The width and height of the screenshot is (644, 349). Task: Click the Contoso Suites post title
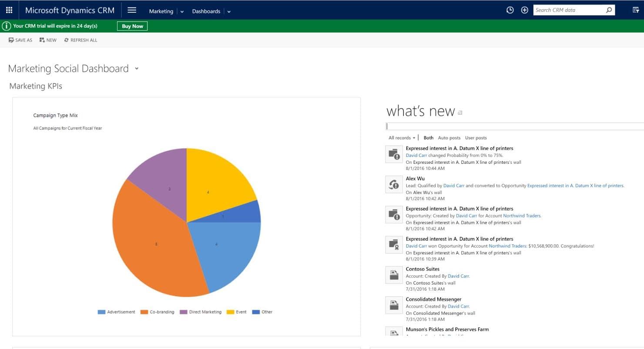pyautogui.click(x=423, y=269)
